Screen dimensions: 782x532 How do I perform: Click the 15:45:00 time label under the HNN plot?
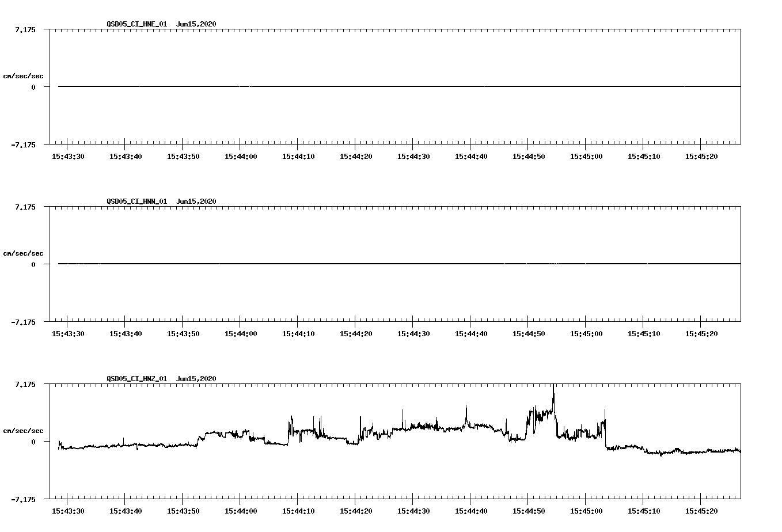click(586, 333)
